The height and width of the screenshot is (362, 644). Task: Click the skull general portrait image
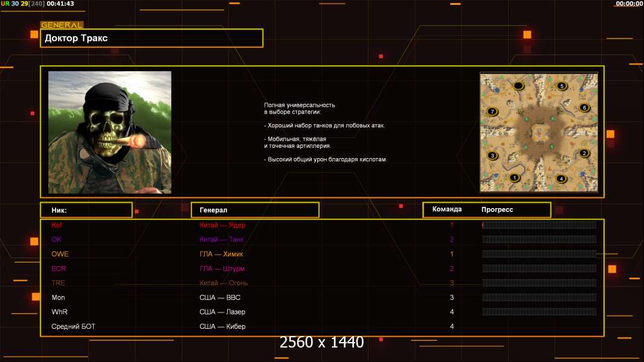[109, 132]
